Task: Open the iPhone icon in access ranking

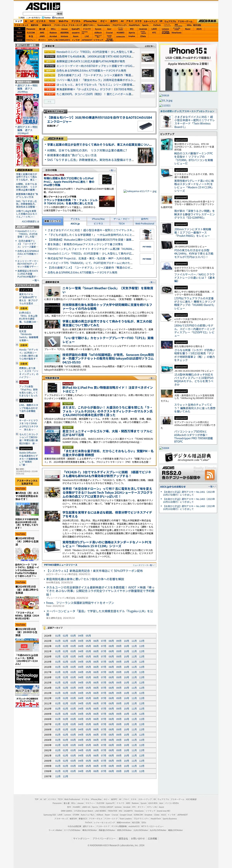Action: pyautogui.click(x=24, y=382)
